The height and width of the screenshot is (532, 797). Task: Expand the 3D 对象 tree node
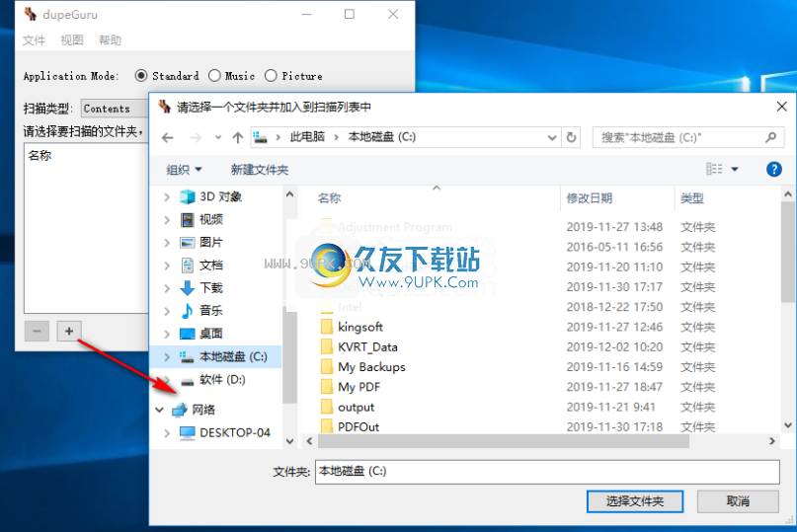(167, 196)
